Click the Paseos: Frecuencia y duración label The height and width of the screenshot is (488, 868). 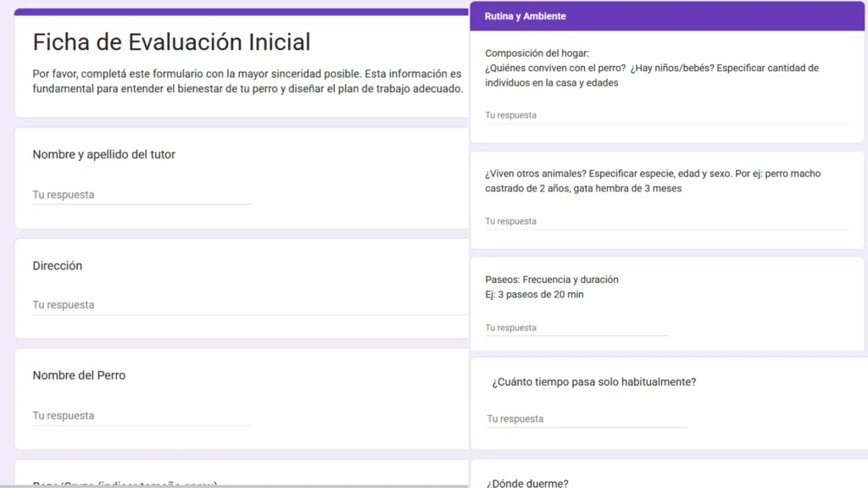pyautogui.click(x=552, y=280)
